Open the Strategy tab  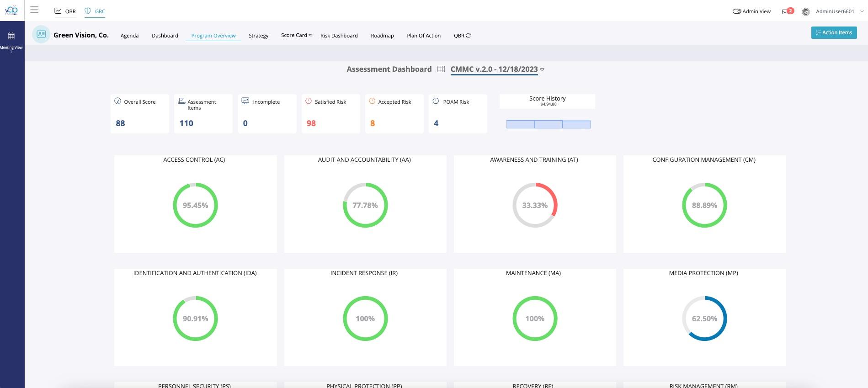coord(259,36)
